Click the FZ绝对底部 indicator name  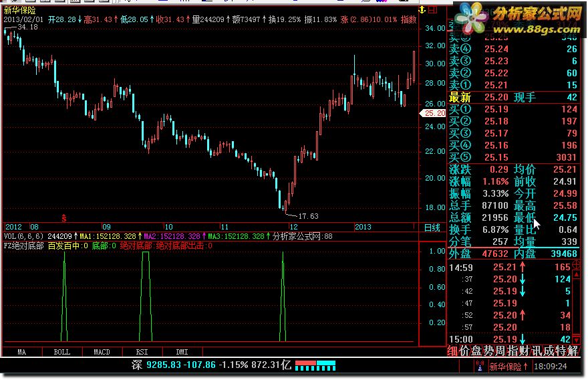[24, 246]
